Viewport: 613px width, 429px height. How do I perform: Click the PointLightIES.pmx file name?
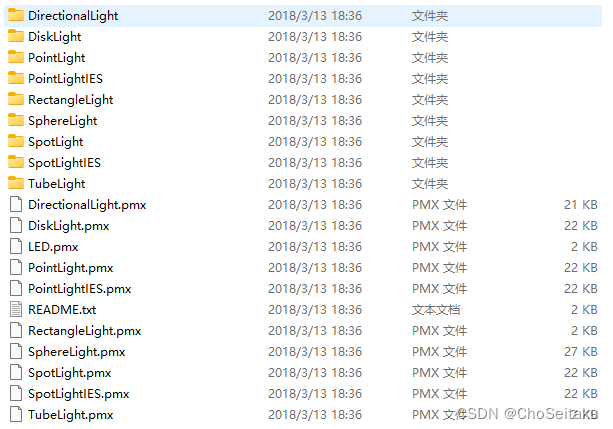(80, 289)
